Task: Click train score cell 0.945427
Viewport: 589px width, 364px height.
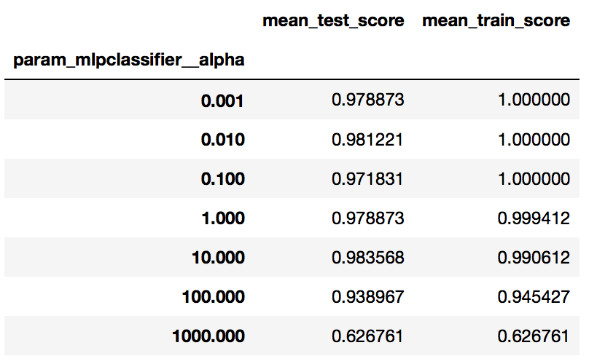Action: click(534, 296)
